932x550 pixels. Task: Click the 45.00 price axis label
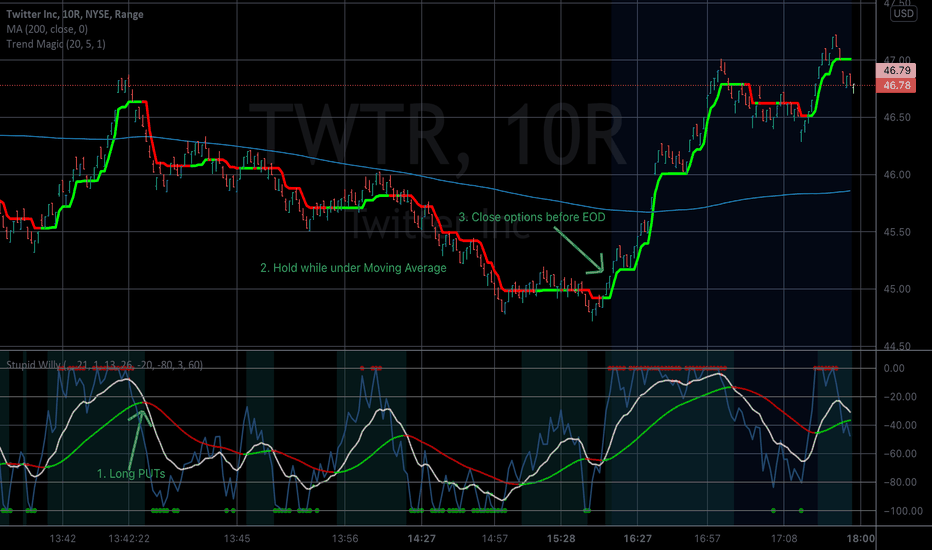(x=896, y=290)
